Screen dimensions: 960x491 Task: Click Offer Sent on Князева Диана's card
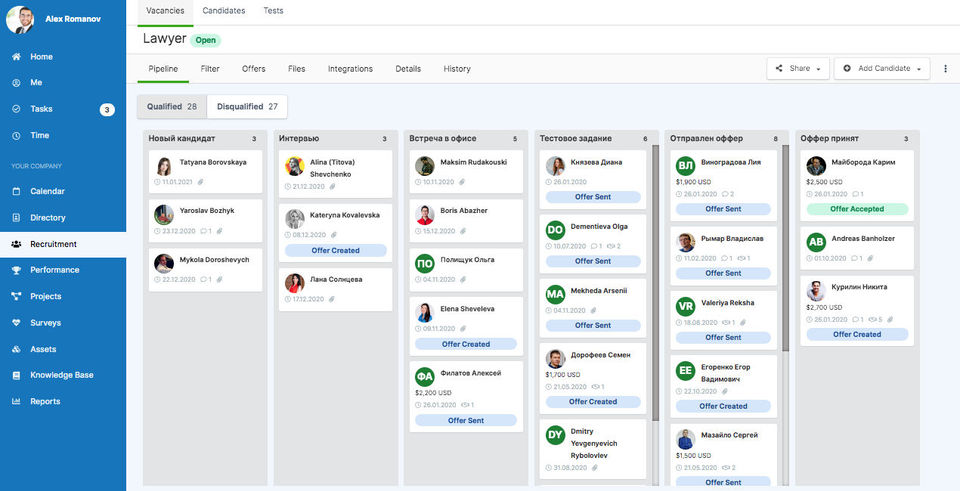pos(593,197)
